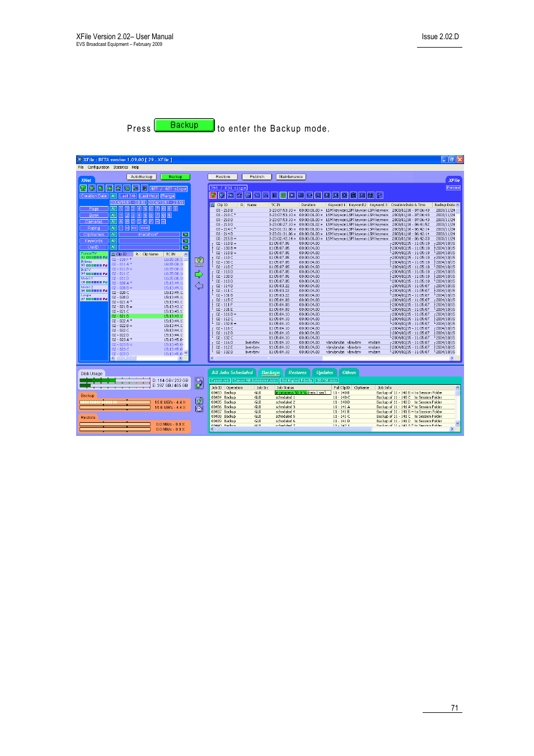The height and width of the screenshot is (756, 534).
Task: Open the Statistics menu
Action: [x=120, y=167]
